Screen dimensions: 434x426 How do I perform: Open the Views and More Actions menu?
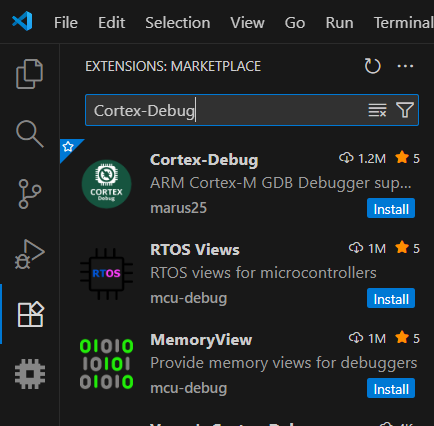pyautogui.click(x=405, y=66)
